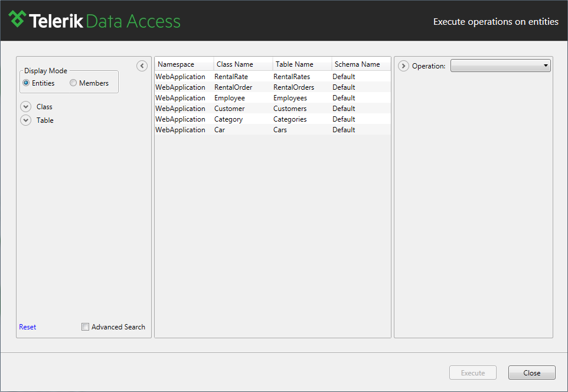Click WebApplication namespace in the Car row
568x392 pixels.
181,130
